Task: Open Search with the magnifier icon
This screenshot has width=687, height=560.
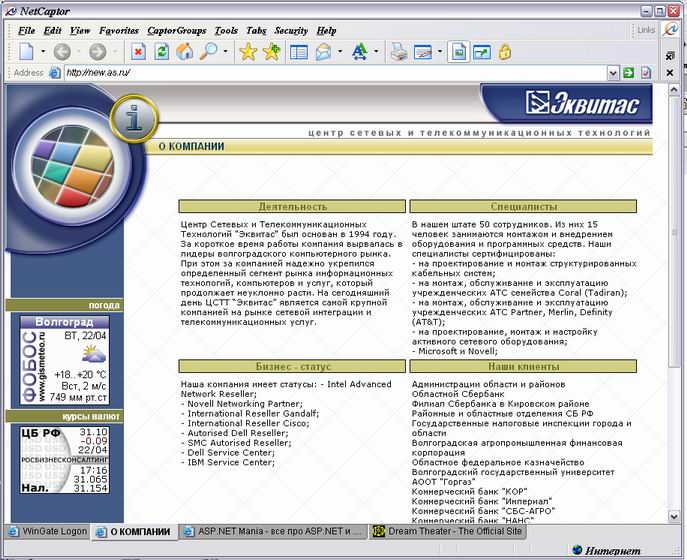Action: (x=209, y=52)
